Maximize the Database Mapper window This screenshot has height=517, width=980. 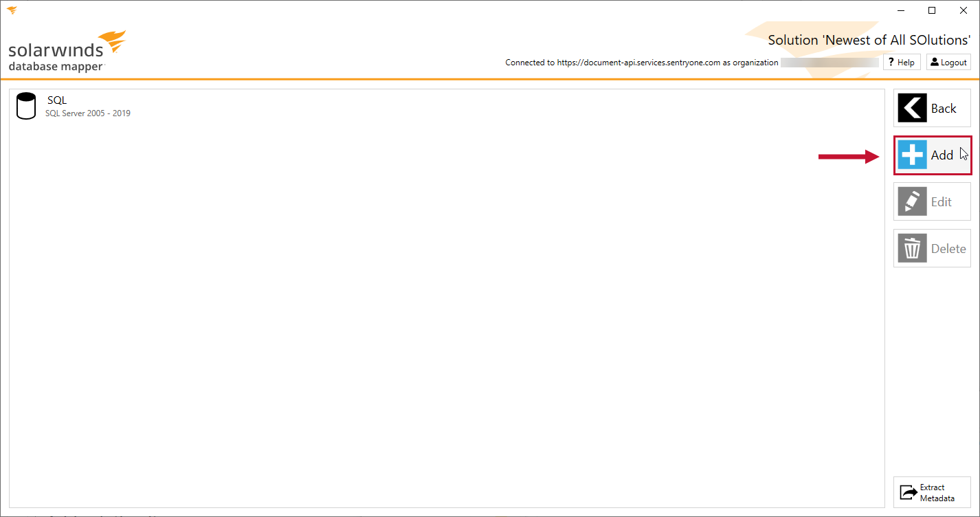932,10
